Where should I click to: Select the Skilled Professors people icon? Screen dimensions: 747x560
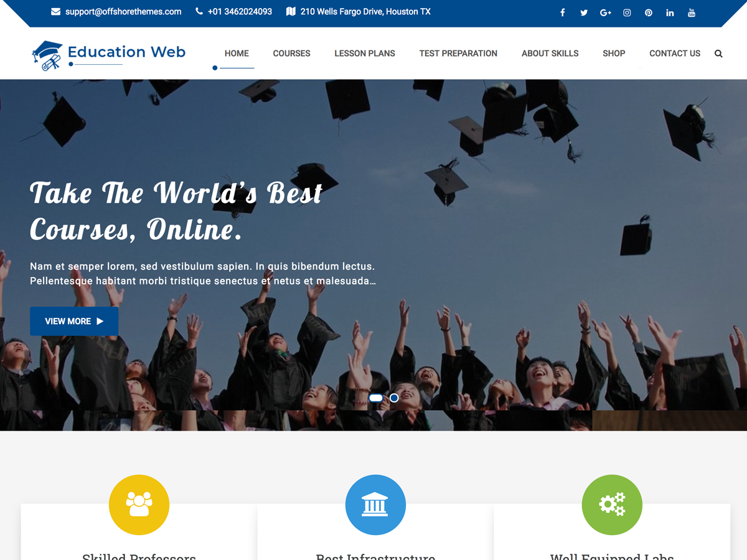pyautogui.click(x=139, y=505)
